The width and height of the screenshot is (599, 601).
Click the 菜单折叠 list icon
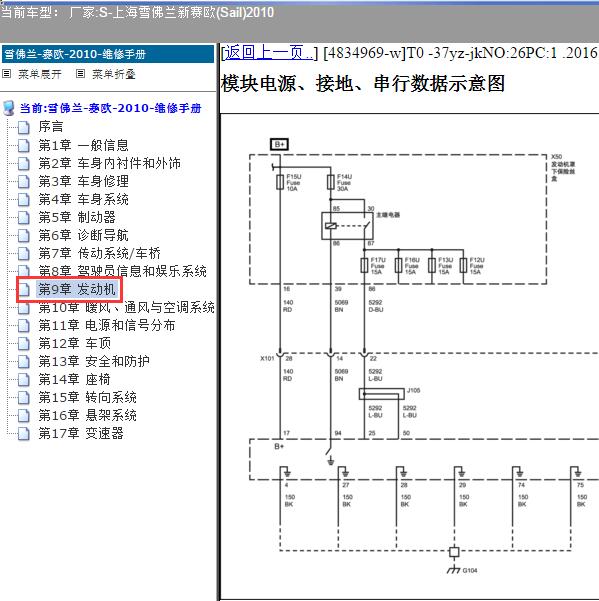tap(80, 74)
